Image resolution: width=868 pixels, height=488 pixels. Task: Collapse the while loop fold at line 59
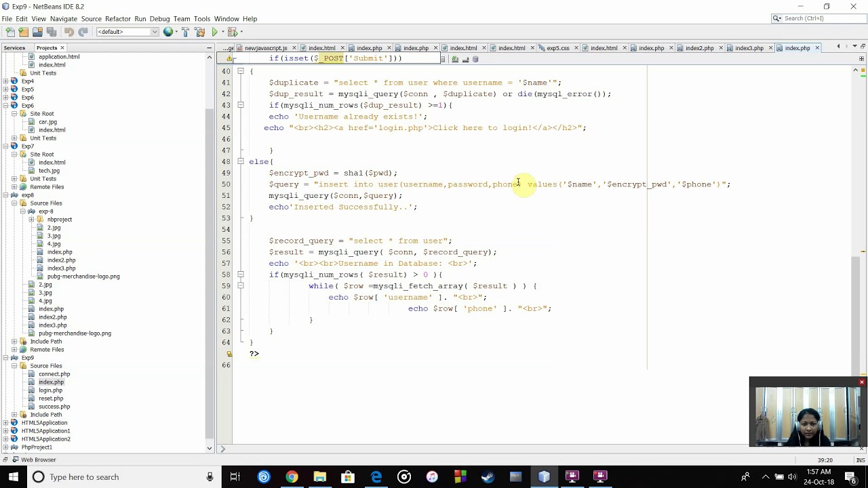click(x=240, y=286)
